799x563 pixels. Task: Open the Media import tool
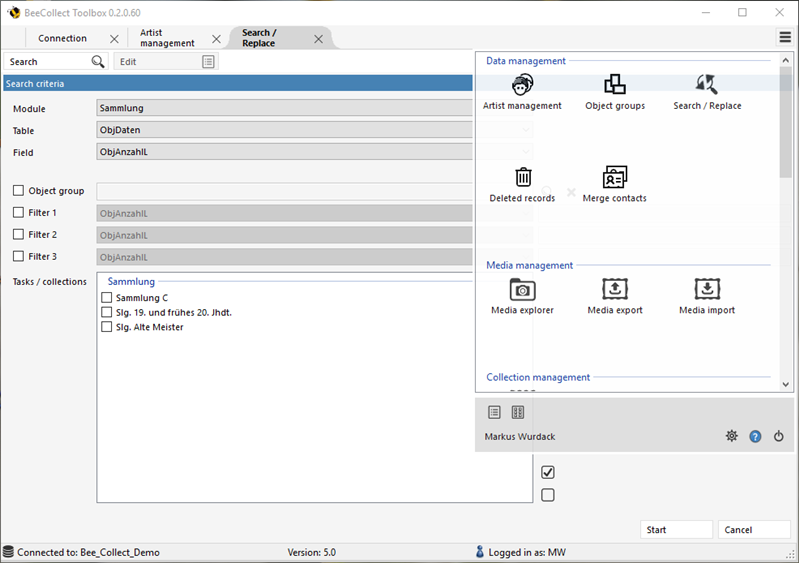[x=707, y=297]
